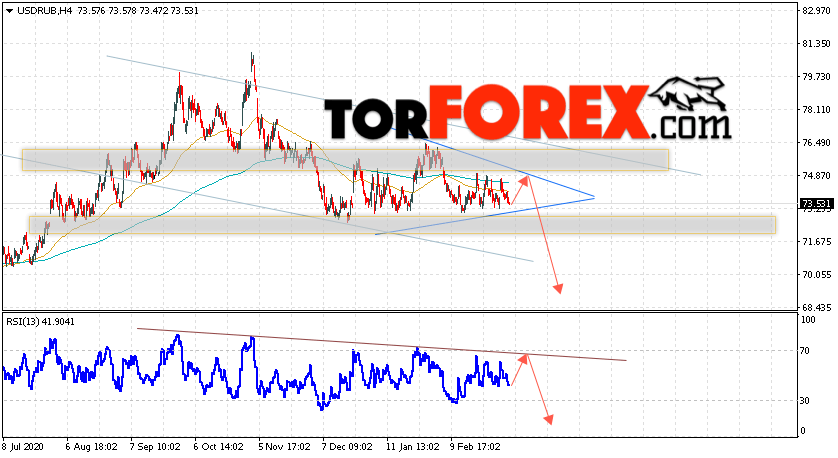Open the USDRUB,H4 chart title dropdown arrow
The height and width of the screenshot is (458, 838).
pyautogui.click(x=10, y=11)
